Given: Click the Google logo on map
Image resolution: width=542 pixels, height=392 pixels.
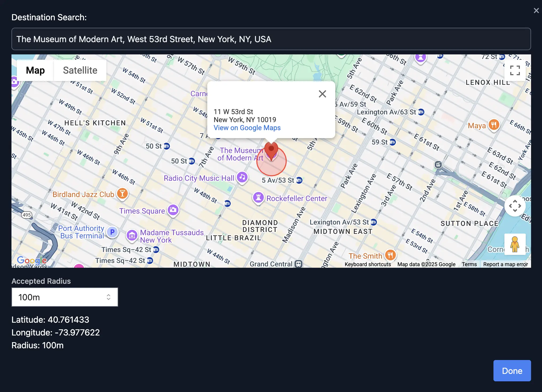Looking at the screenshot, I should coord(32,260).
